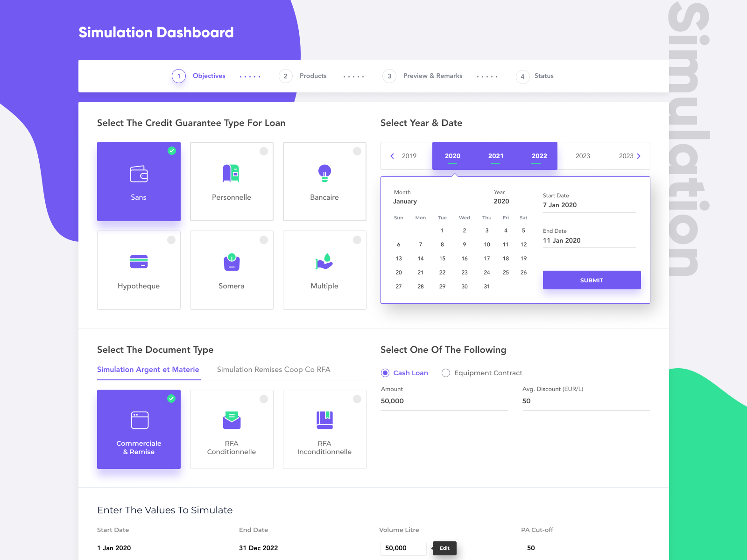Click the Bancaire lightbulb icon

point(324,174)
